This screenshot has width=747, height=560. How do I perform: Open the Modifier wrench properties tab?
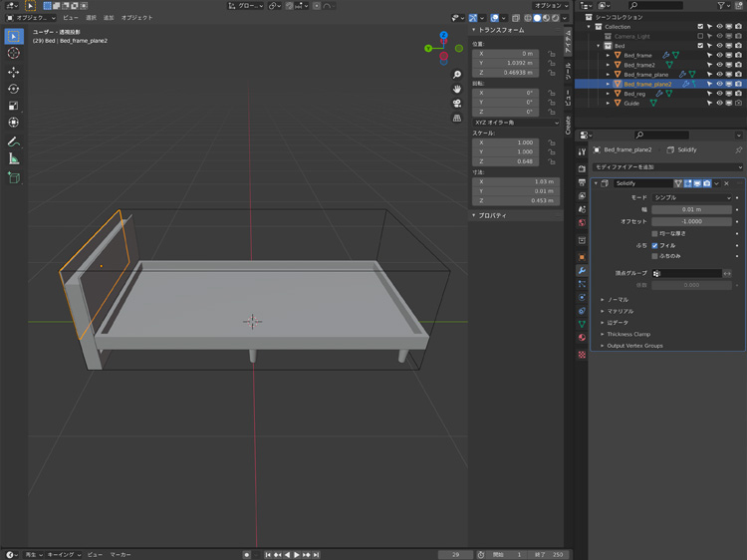click(582, 270)
